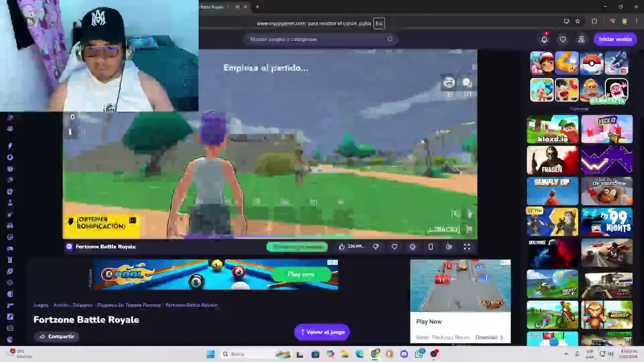Click the Compartir share button
644x362 pixels.
pyautogui.click(x=56, y=336)
